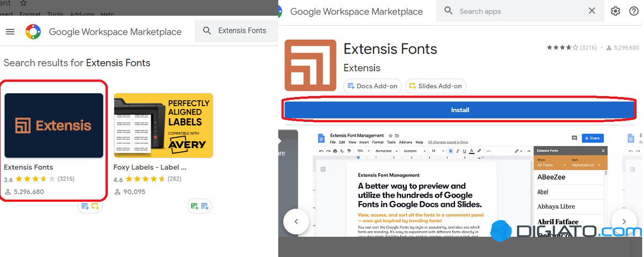
Task: Open the settings gear icon
Action: coord(615,11)
